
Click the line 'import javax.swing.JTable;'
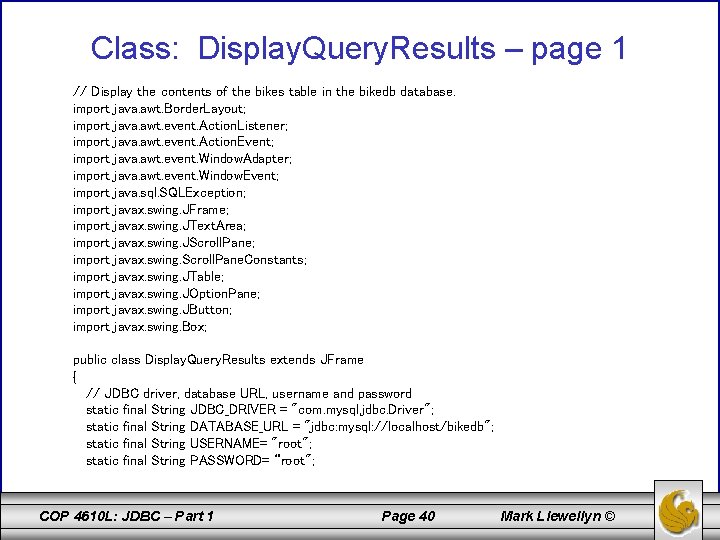[x=148, y=276]
